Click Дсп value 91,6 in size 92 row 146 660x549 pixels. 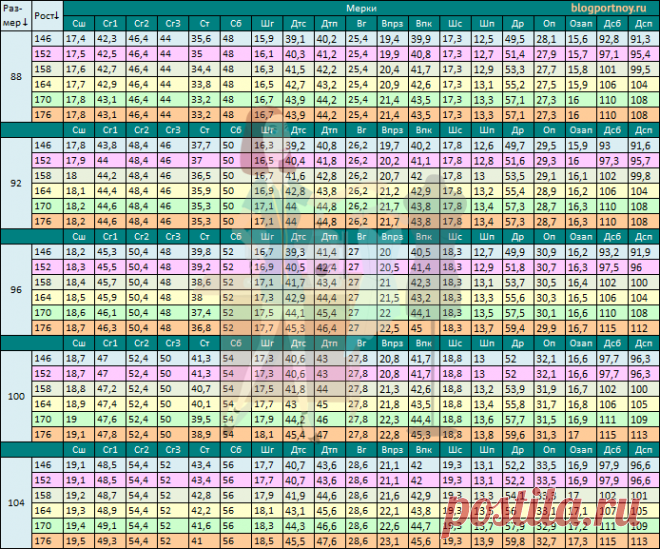[x=644, y=145]
